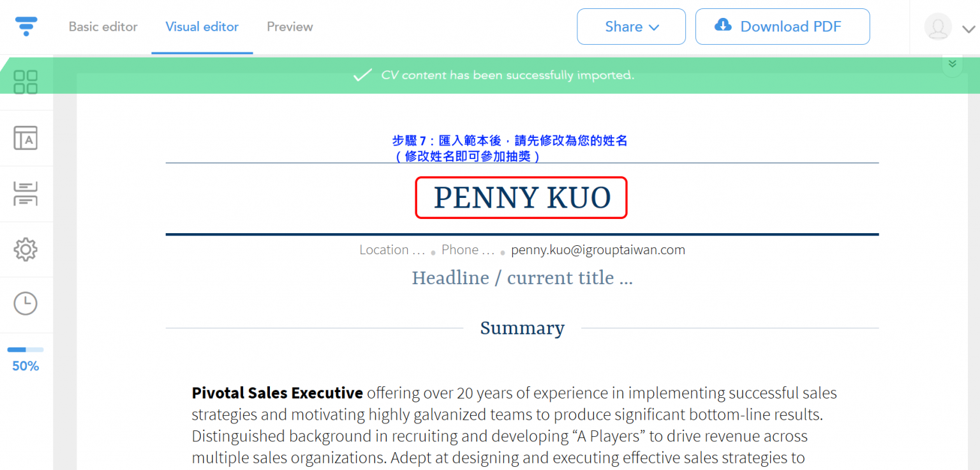Image resolution: width=980 pixels, height=470 pixels.
Task: Expand the Share dropdown
Action: click(631, 26)
